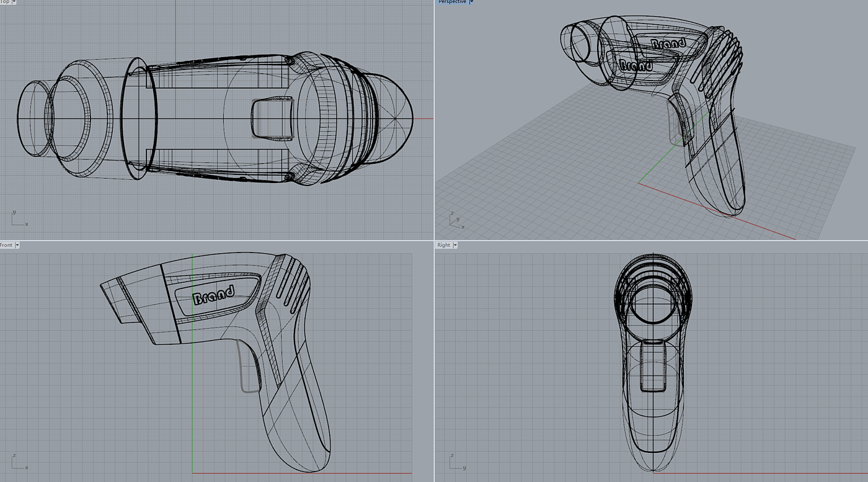Open the Top viewport dropdown arrow
The height and width of the screenshot is (482, 868).
[x=14, y=2]
